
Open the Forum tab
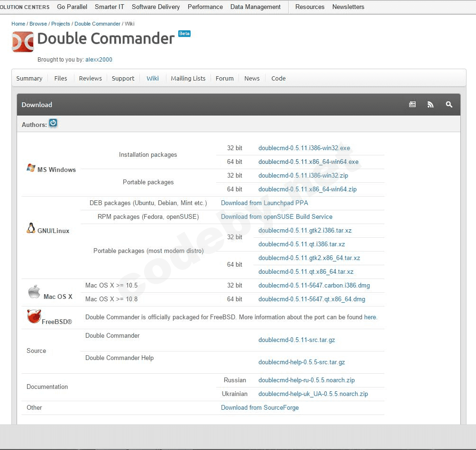click(225, 78)
